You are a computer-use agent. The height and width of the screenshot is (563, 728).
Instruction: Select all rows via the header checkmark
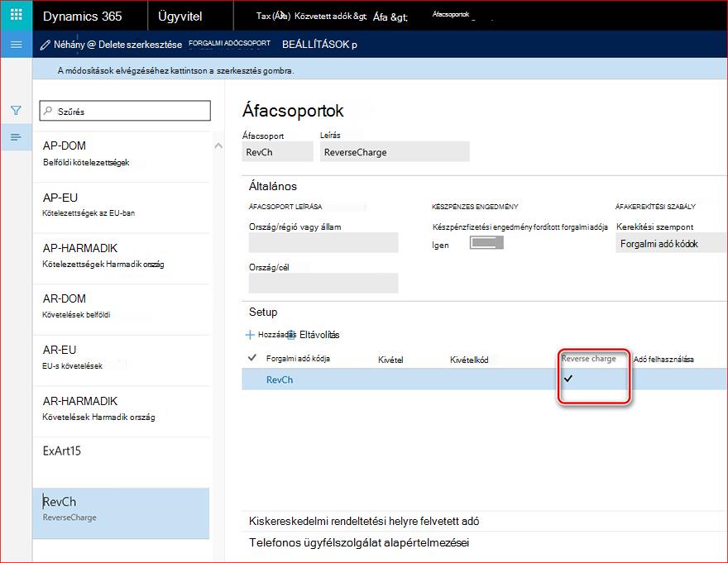(x=252, y=357)
